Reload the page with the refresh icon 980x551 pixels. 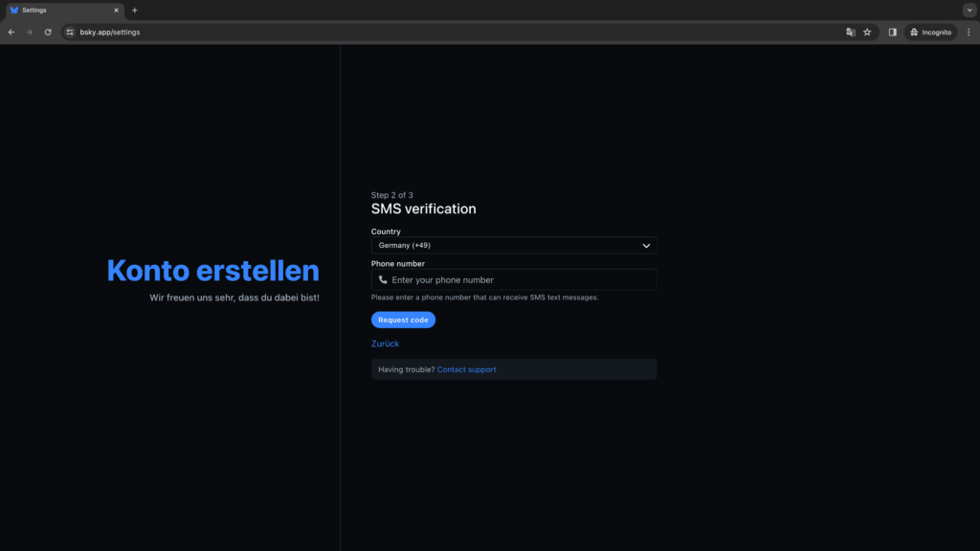[x=48, y=32]
